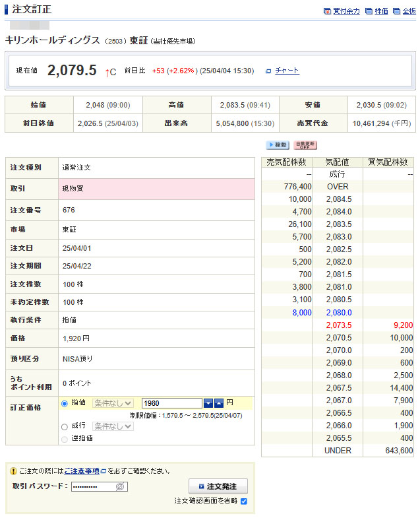Open the 成行 condition dropdown
420x518 pixels.
click(113, 426)
